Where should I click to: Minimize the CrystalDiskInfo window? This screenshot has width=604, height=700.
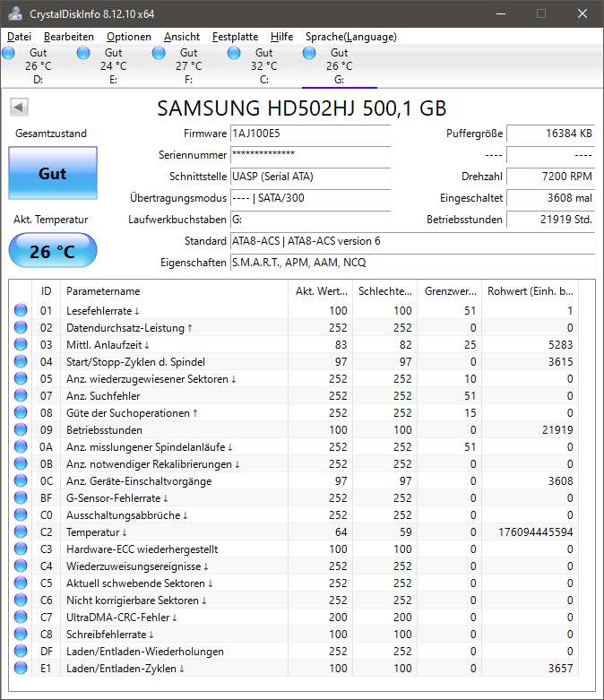[x=501, y=13]
